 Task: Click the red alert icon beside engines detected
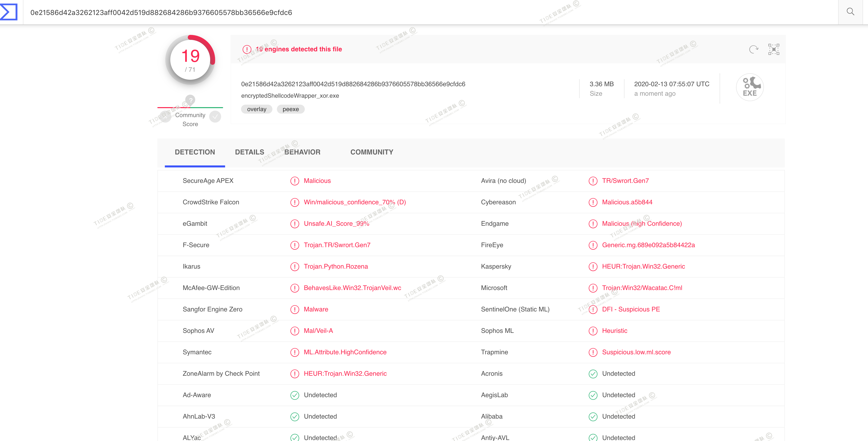(247, 50)
